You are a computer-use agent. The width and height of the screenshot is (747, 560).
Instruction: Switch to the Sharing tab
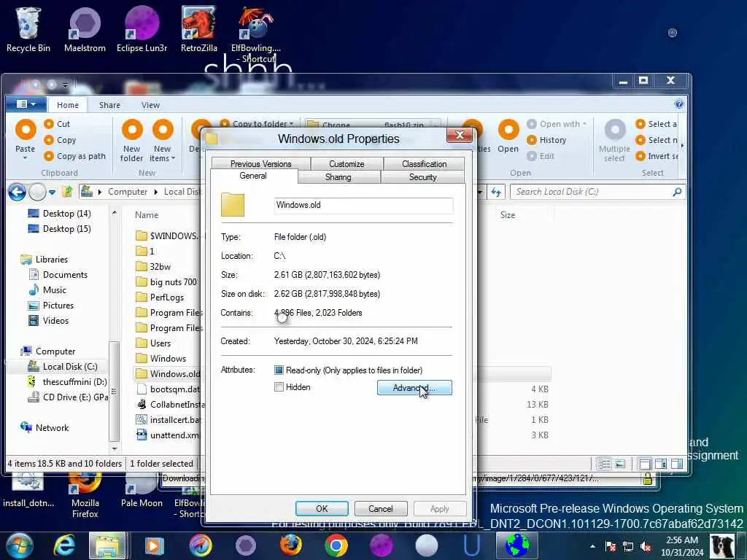pos(338,177)
